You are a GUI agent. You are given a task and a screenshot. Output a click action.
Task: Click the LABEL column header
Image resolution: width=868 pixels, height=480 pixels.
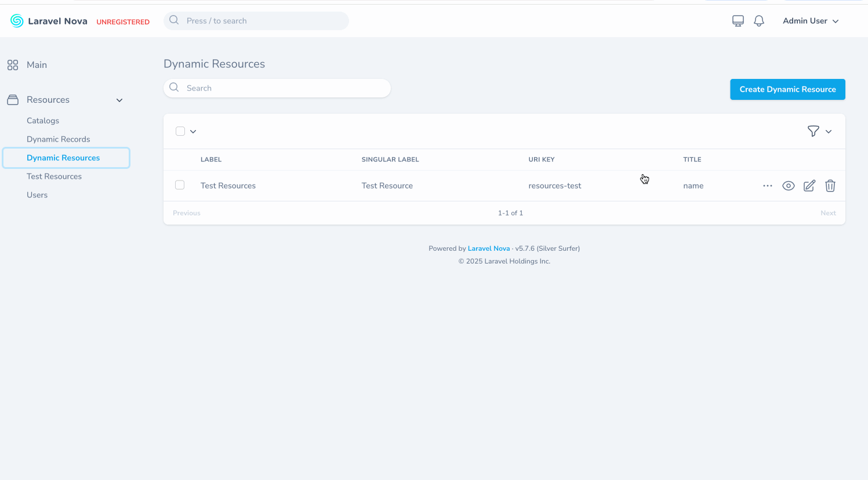pyautogui.click(x=211, y=160)
